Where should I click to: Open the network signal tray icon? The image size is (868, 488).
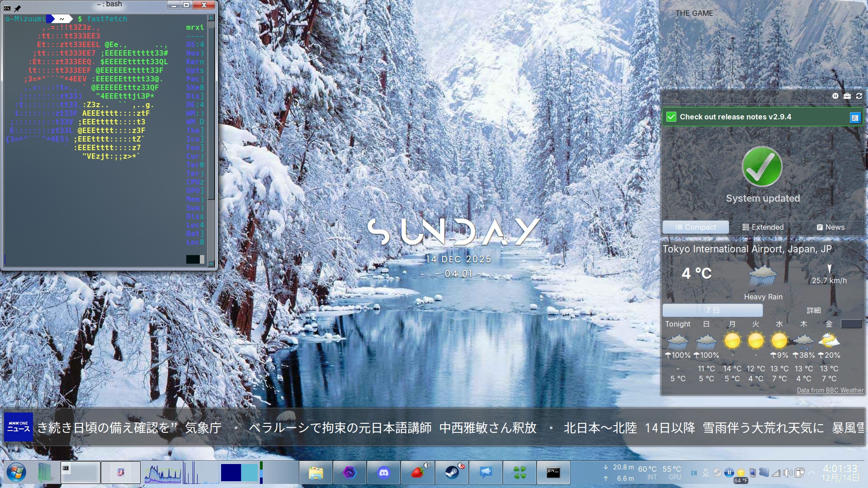[776, 473]
